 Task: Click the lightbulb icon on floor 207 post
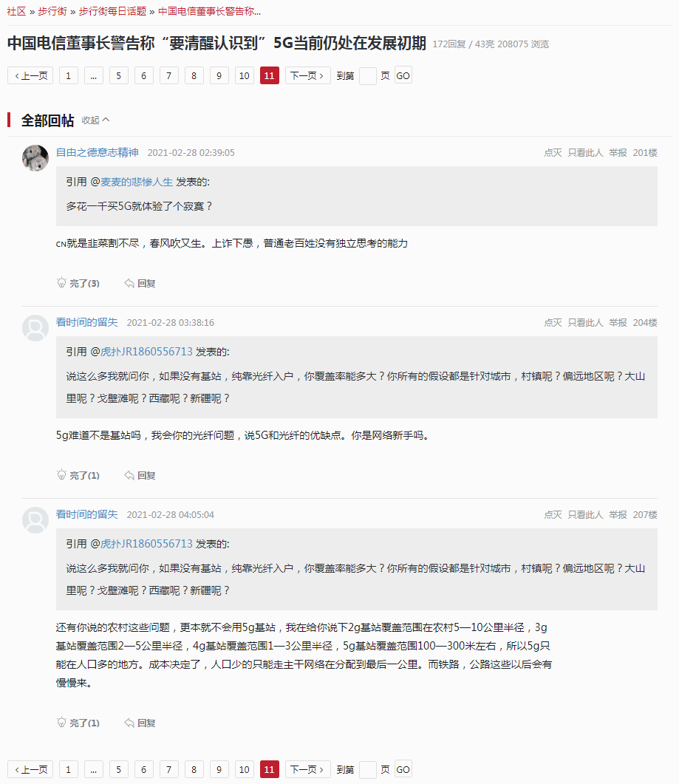pyautogui.click(x=61, y=723)
